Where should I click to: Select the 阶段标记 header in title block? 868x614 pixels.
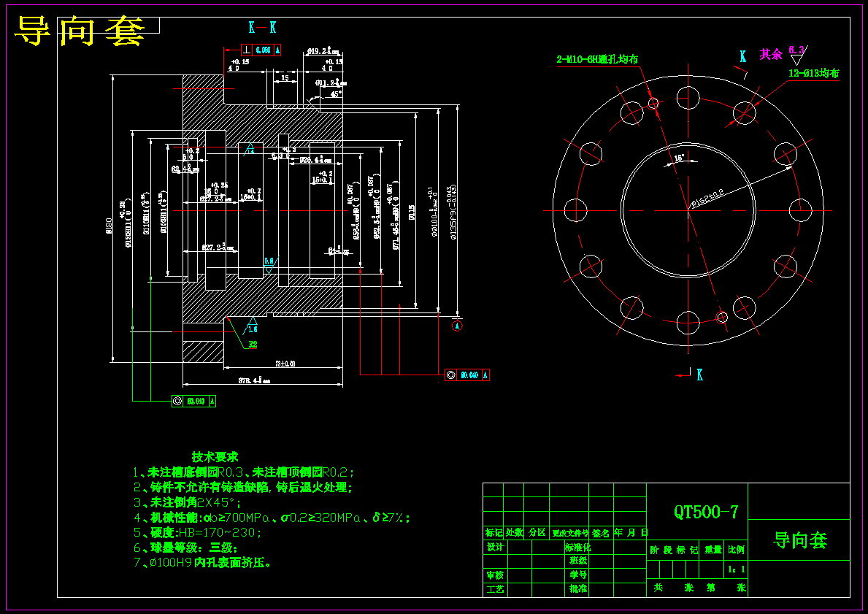click(x=674, y=550)
